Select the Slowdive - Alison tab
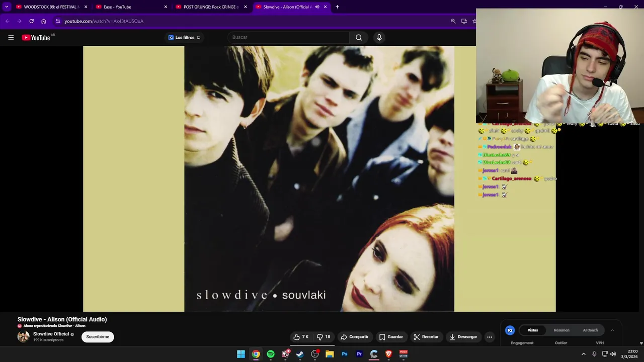The height and width of the screenshot is (362, 644). point(287,7)
